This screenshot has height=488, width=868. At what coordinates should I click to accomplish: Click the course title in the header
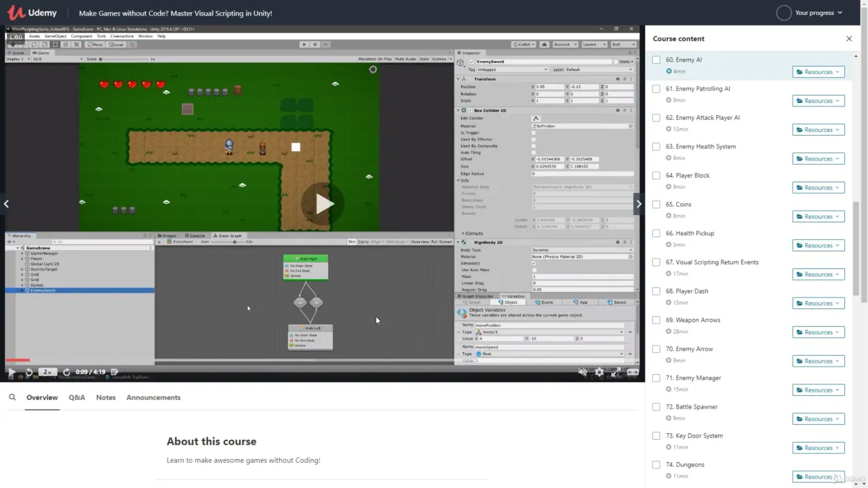(176, 13)
